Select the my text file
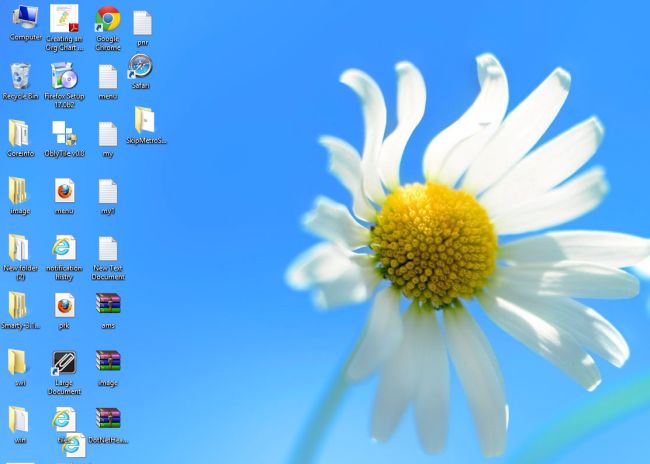 pyautogui.click(x=108, y=140)
